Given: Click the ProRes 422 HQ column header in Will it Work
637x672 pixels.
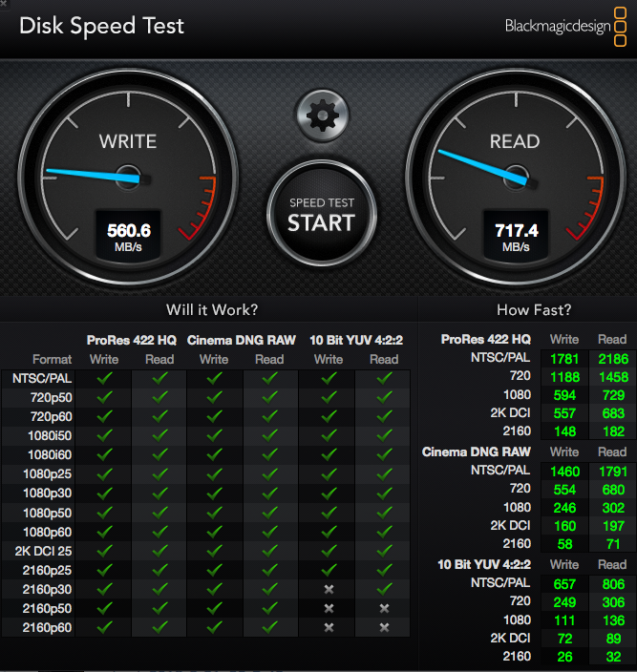Looking at the screenshot, I should pyautogui.click(x=132, y=340).
